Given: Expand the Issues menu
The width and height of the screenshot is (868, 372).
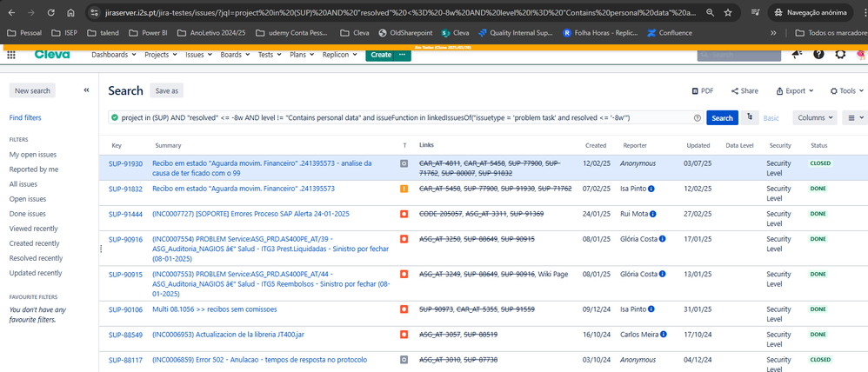Looking at the screenshot, I should tap(198, 55).
